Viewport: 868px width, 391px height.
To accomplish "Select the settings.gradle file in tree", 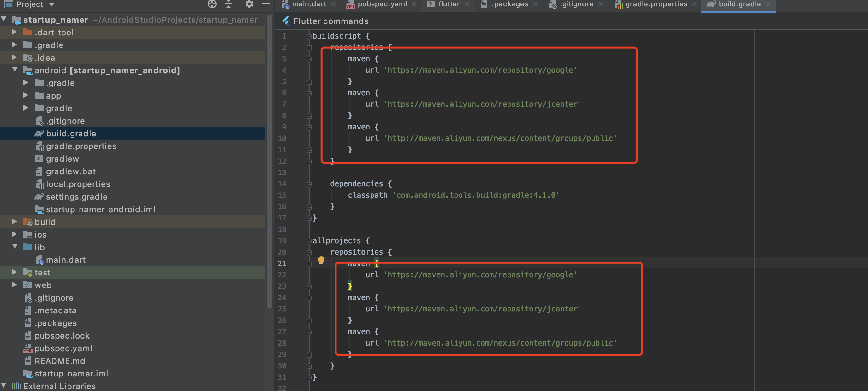I will pyautogui.click(x=76, y=196).
